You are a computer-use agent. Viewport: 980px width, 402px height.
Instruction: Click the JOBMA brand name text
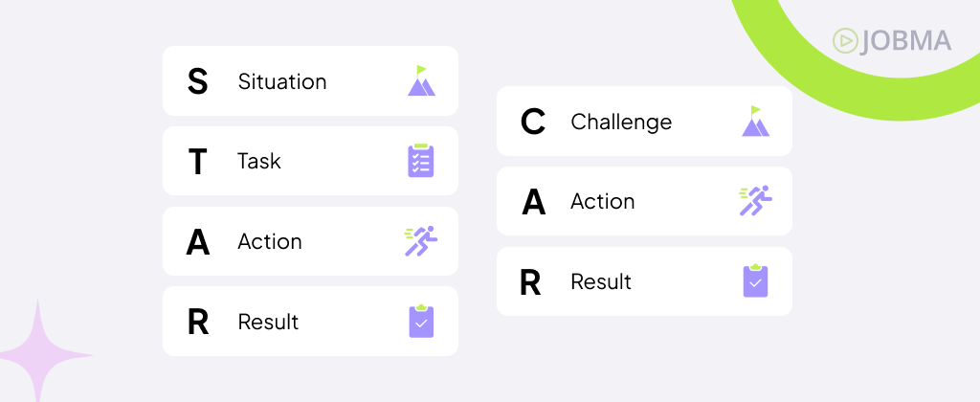905,40
